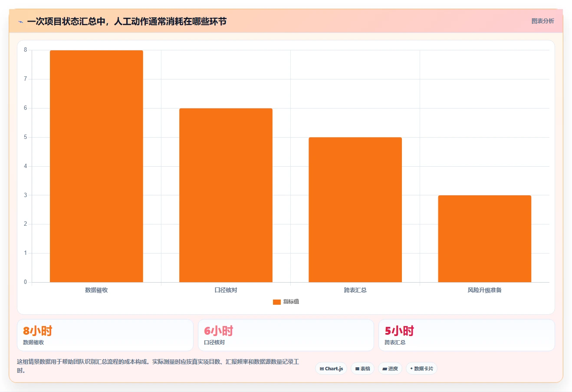Screen dimensions: 572x392
Task: Click the y-axis value 0
Action: click(26, 282)
